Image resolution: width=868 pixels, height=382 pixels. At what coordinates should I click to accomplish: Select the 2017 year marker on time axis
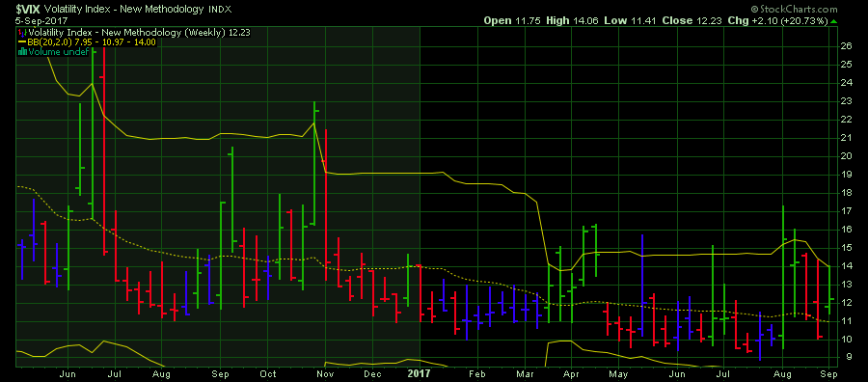pyautogui.click(x=420, y=373)
